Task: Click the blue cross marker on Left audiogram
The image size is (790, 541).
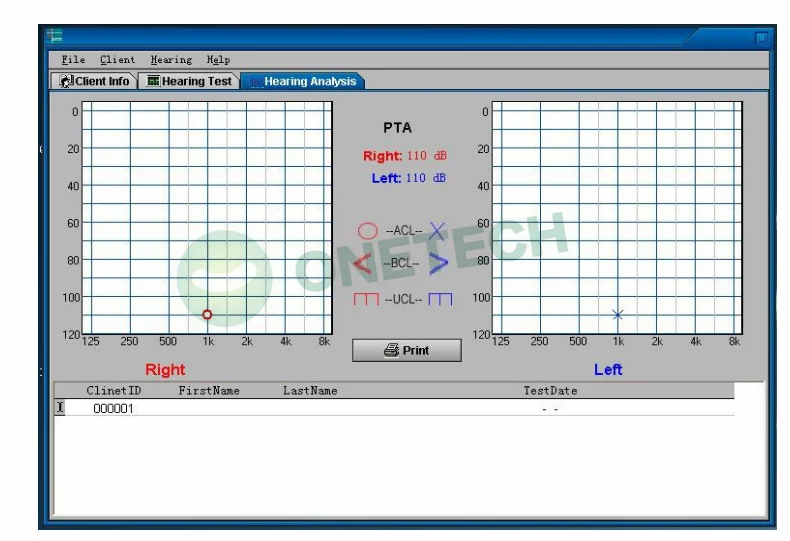Action: click(x=618, y=315)
